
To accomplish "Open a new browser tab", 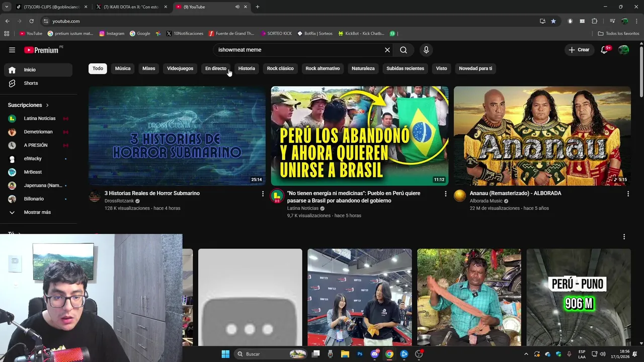I will (258, 7).
